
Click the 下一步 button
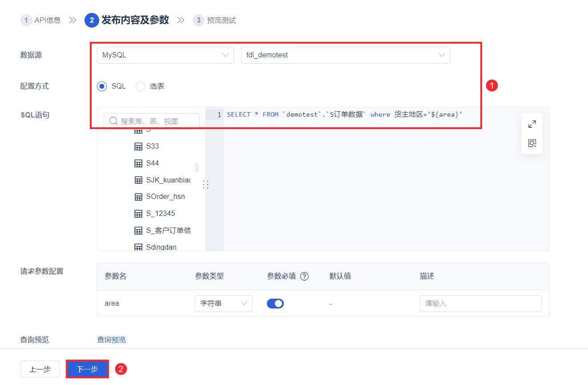[x=87, y=369]
